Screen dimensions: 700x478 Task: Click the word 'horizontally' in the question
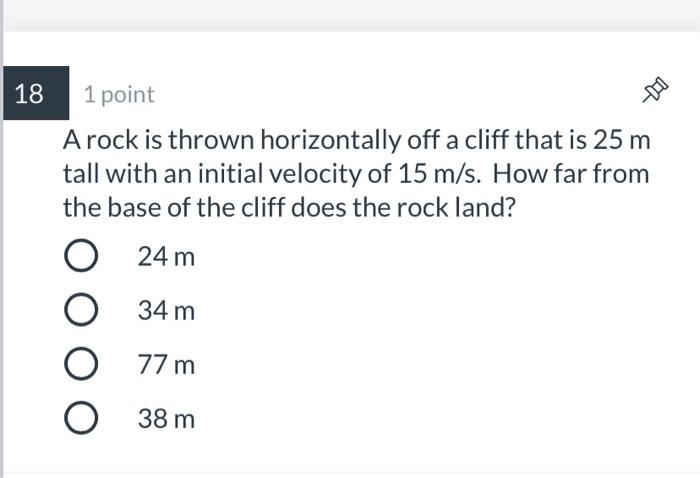(330, 141)
